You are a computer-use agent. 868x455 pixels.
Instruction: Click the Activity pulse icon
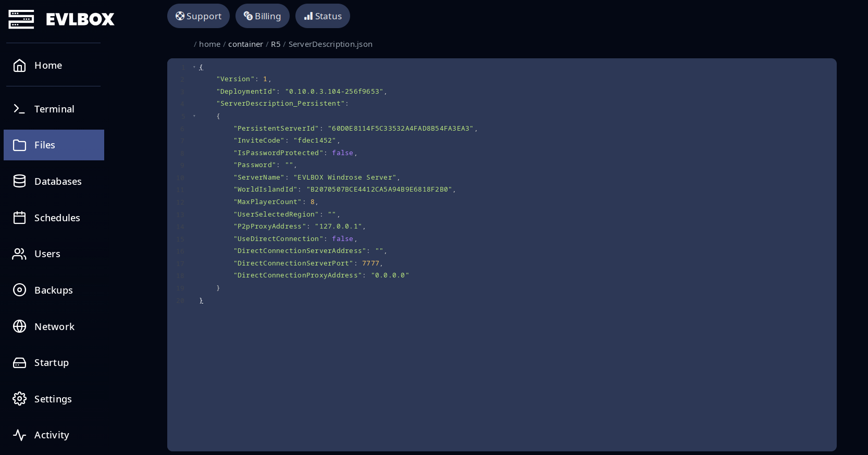[19, 435]
